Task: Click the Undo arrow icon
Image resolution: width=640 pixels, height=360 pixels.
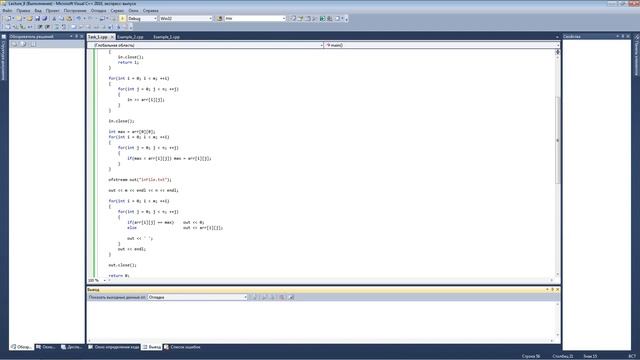Action: pyautogui.click(x=78, y=18)
